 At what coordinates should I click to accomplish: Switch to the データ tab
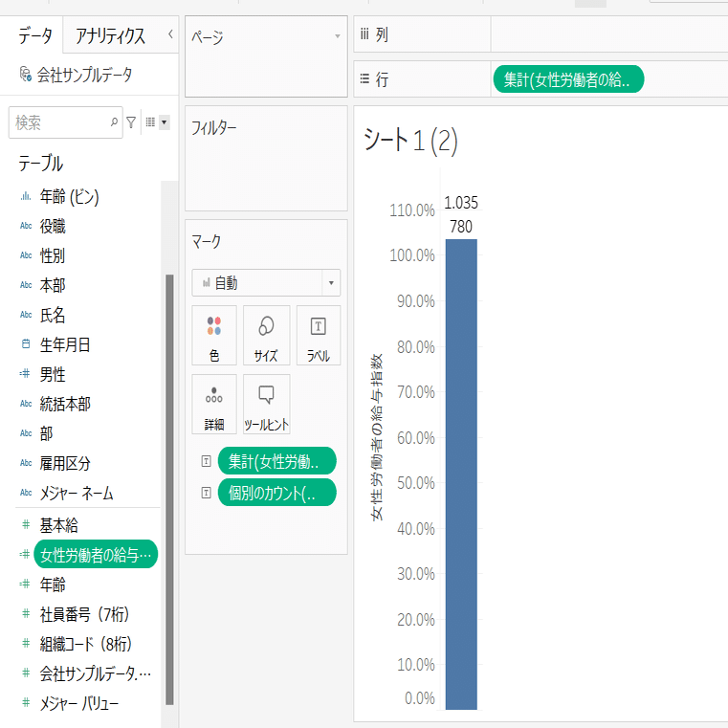pos(35,35)
